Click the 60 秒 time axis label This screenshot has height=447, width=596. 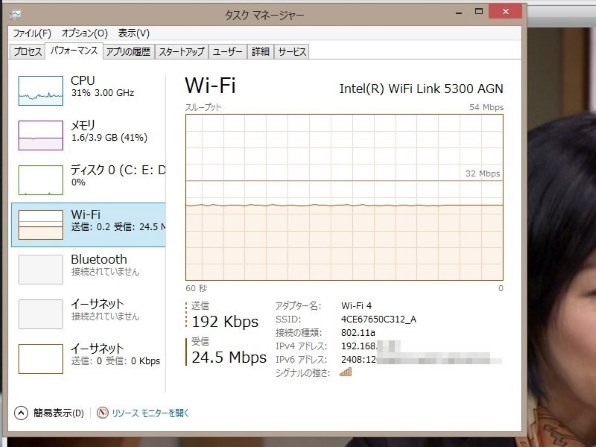[x=196, y=288]
